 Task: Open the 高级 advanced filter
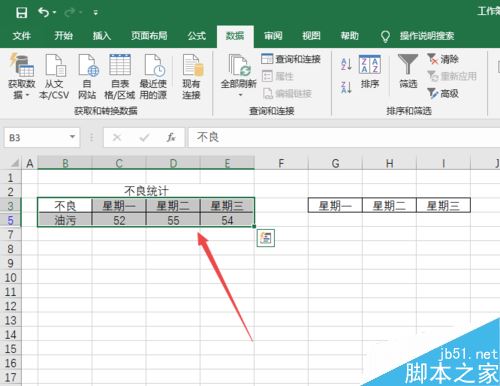(x=443, y=94)
